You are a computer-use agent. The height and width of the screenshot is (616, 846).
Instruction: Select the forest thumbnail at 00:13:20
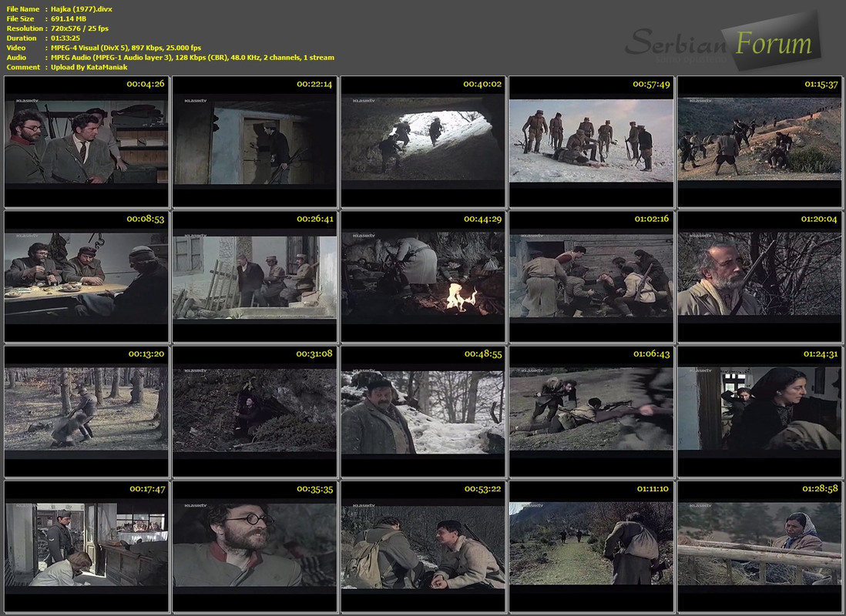pos(86,412)
